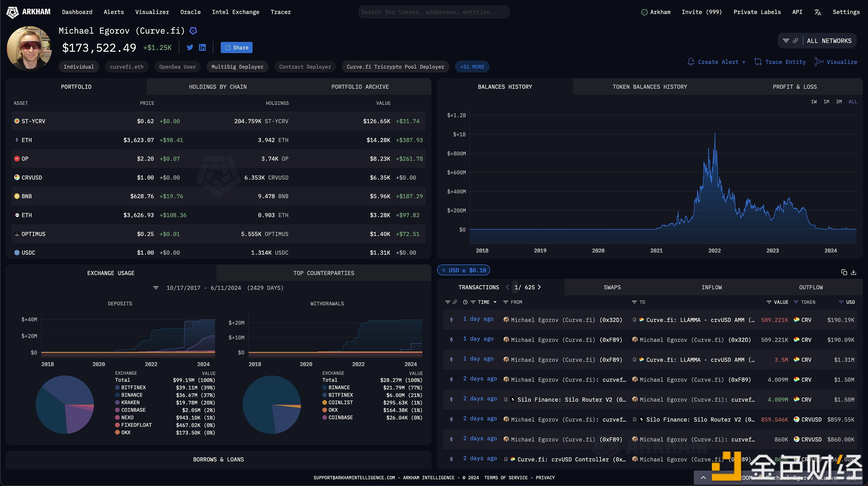Toggle the Private Labels menu item
The width and height of the screenshot is (868, 486).
(x=757, y=11)
